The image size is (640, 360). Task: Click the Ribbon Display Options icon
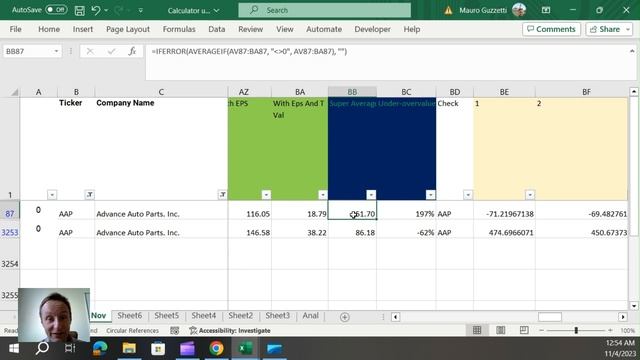coord(546,10)
